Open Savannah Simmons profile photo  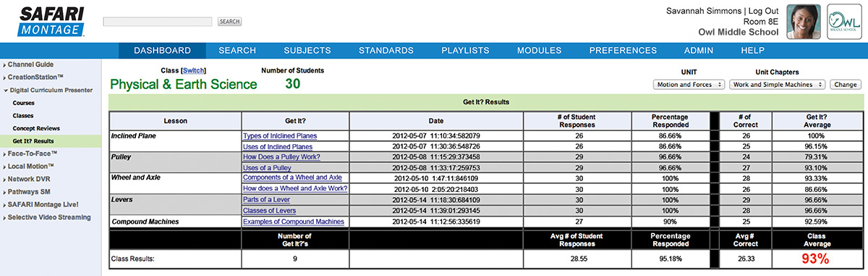point(804,22)
